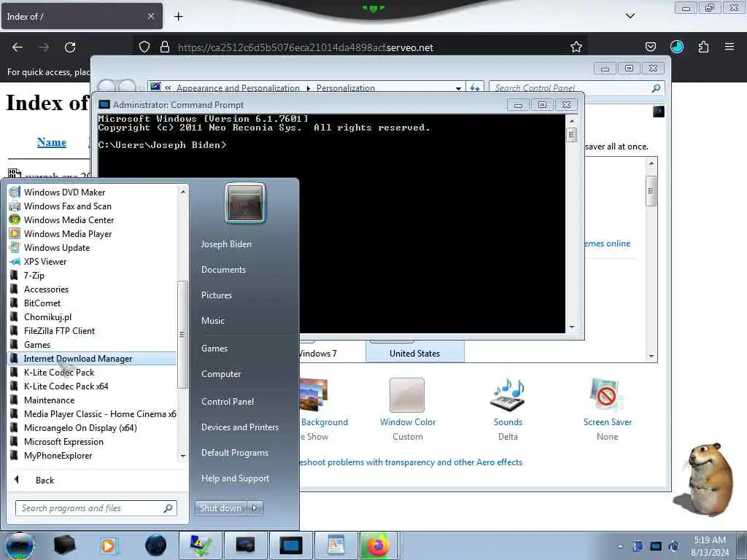
Task: Click the user account picture
Action: coord(245,203)
